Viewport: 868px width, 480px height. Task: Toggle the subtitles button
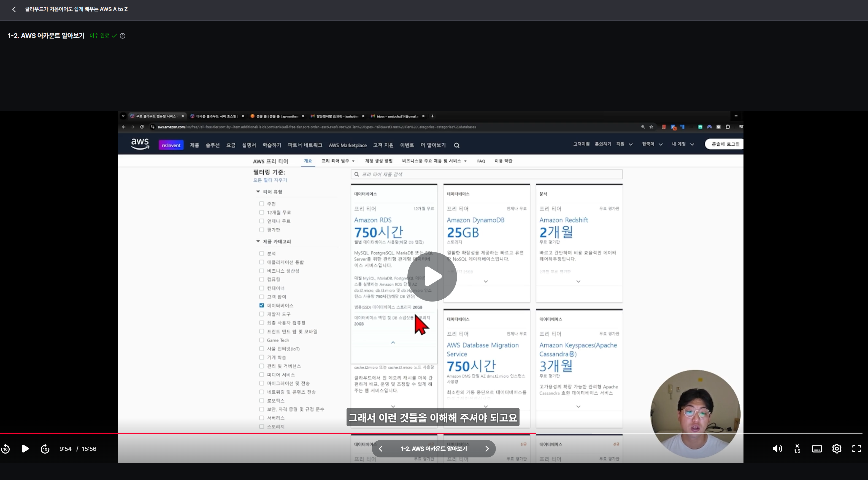click(817, 449)
